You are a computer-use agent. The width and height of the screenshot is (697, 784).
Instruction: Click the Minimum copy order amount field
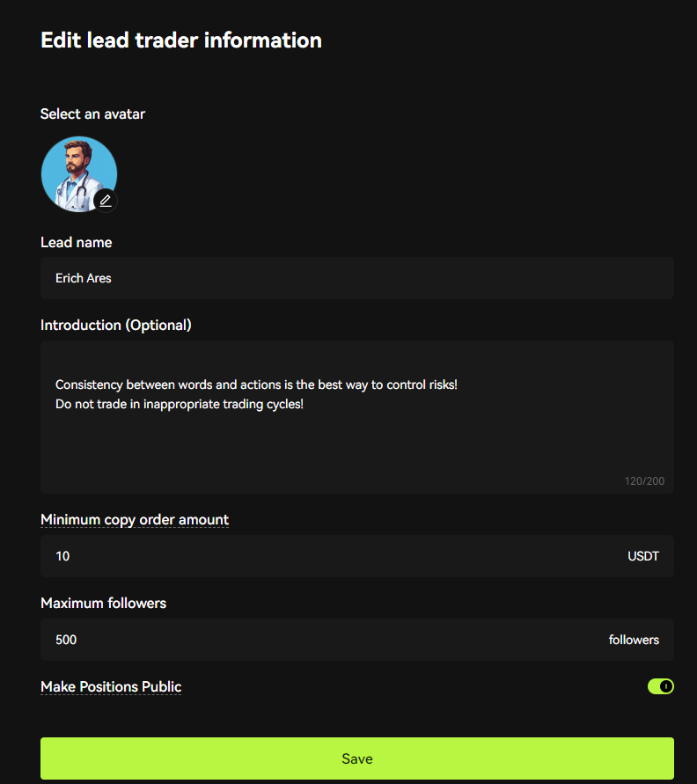point(357,556)
